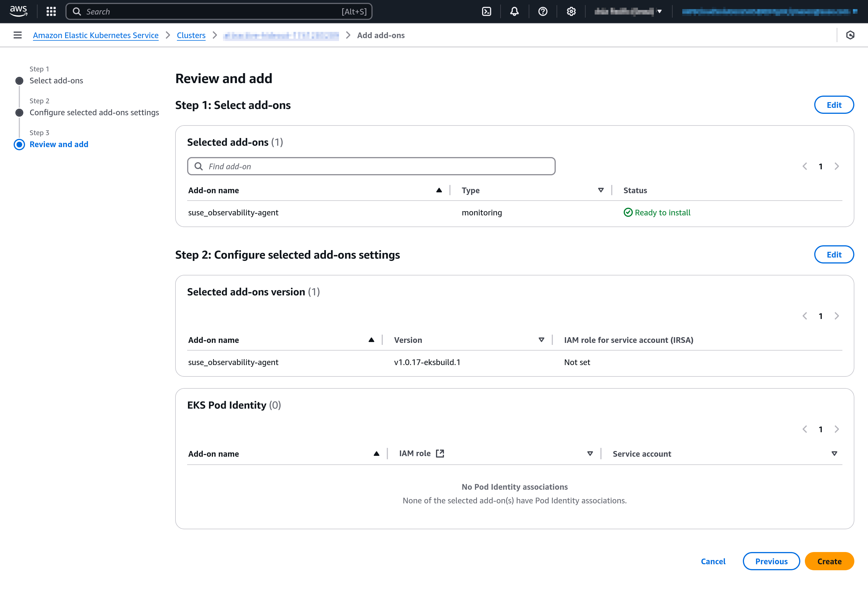Sort version table by Add-on name
868x593 pixels.
coord(371,340)
